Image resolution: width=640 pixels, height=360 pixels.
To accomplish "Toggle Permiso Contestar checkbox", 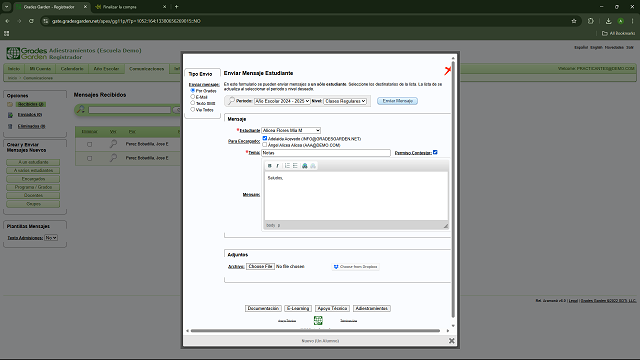I will (435, 152).
